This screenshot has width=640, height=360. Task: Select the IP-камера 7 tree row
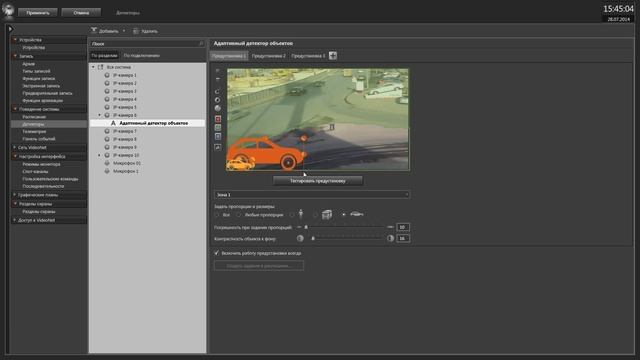[147, 131]
